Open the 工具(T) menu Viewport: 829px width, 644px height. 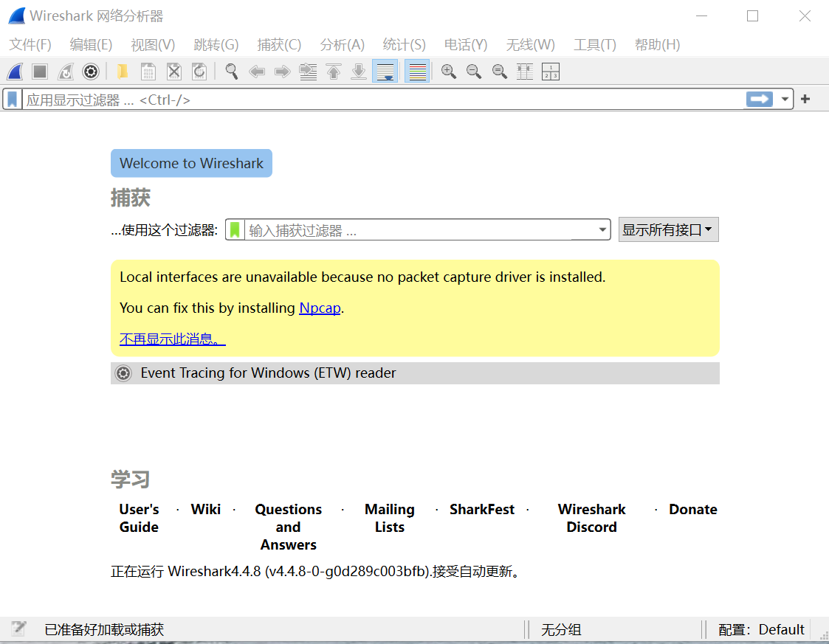click(x=595, y=44)
